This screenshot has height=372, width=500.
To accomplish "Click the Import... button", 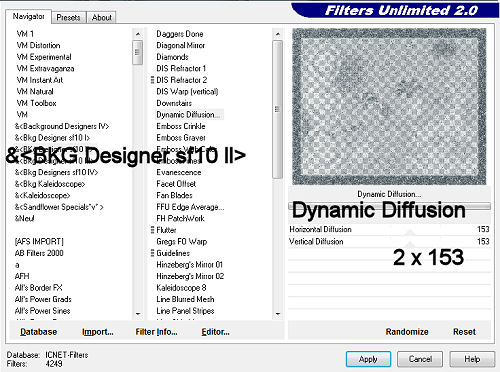I will click(98, 332).
